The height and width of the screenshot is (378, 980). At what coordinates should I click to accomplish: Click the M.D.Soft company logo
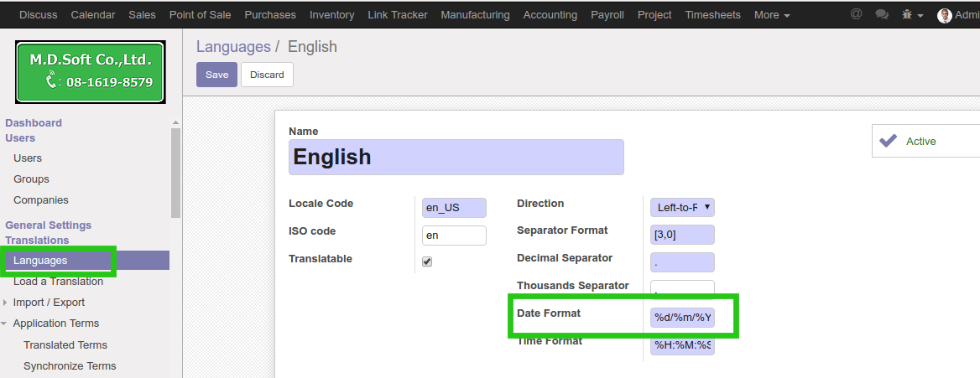click(x=90, y=71)
